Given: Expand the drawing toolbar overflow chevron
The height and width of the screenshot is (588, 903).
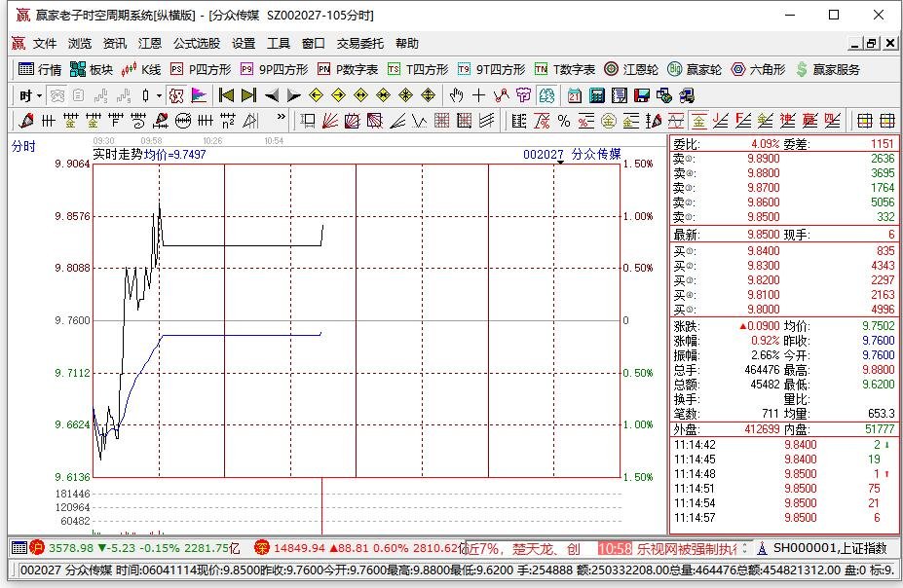Looking at the screenshot, I should point(282,117).
